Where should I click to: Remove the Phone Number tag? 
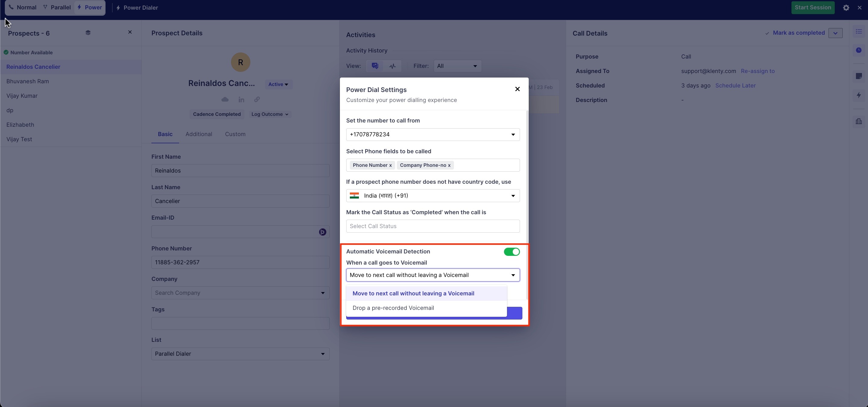pyautogui.click(x=391, y=165)
